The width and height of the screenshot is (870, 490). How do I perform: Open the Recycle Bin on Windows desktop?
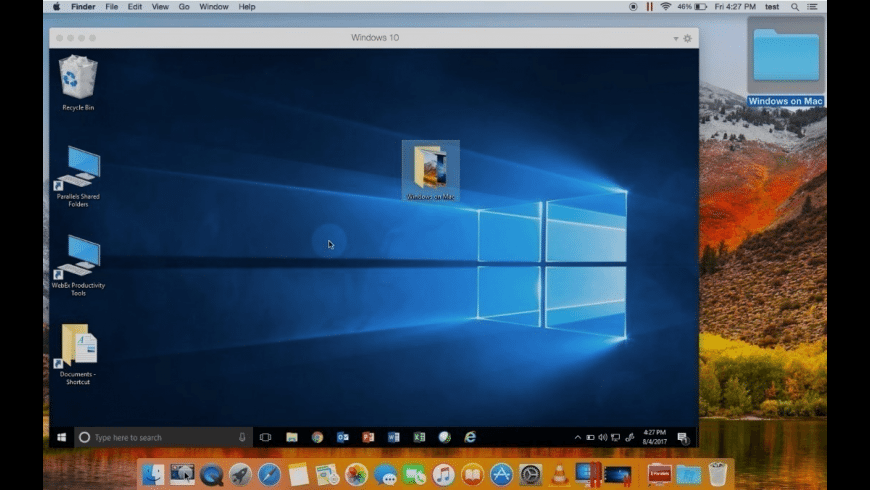tap(77, 79)
